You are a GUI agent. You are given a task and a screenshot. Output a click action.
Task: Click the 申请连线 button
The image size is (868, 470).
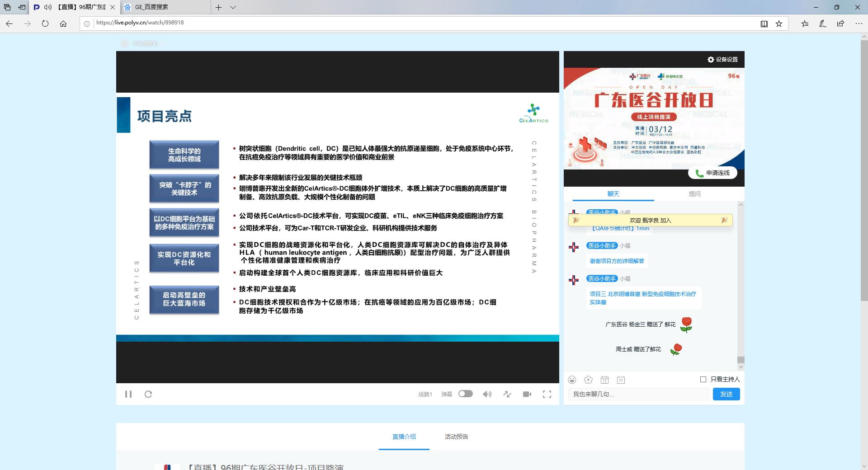[x=712, y=173]
